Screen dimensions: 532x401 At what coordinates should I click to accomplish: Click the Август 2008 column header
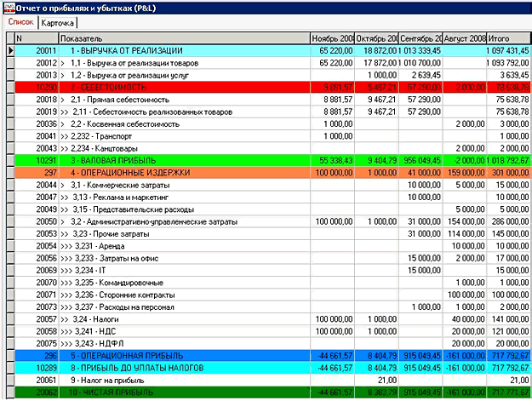point(465,38)
